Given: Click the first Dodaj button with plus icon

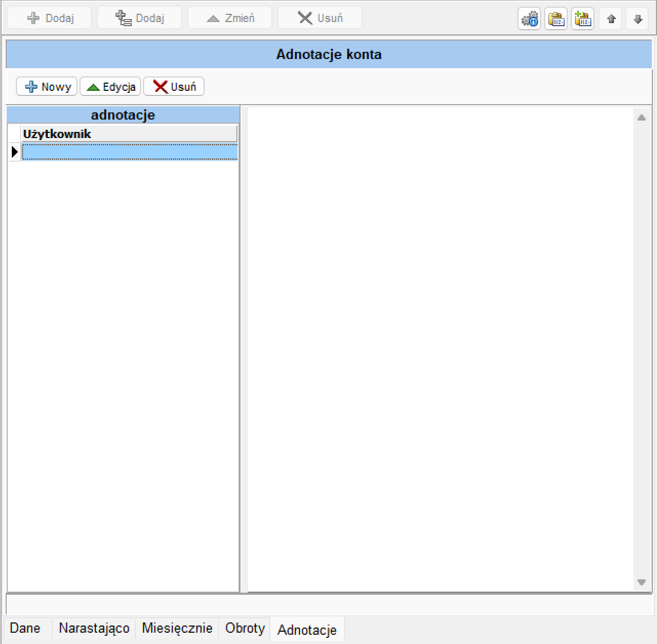Looking at the screenshot, I should [50, 18].
